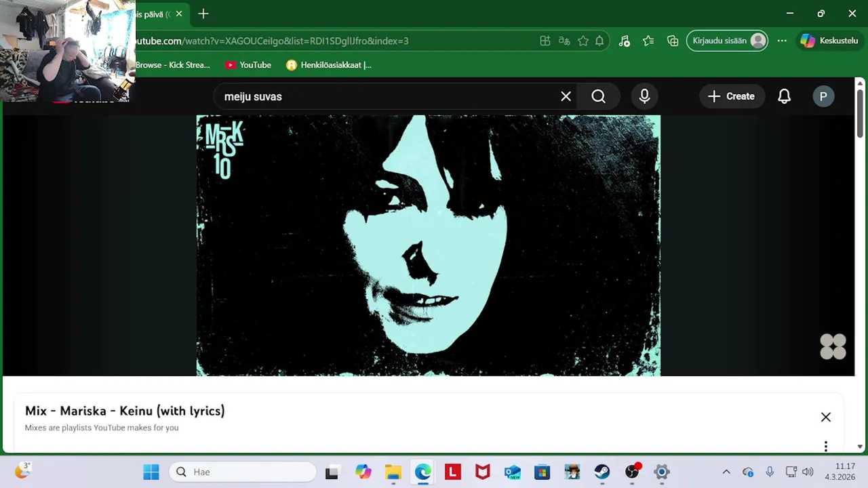
Task: Click the taskbar search box Hae
Action: coord(242,472)
